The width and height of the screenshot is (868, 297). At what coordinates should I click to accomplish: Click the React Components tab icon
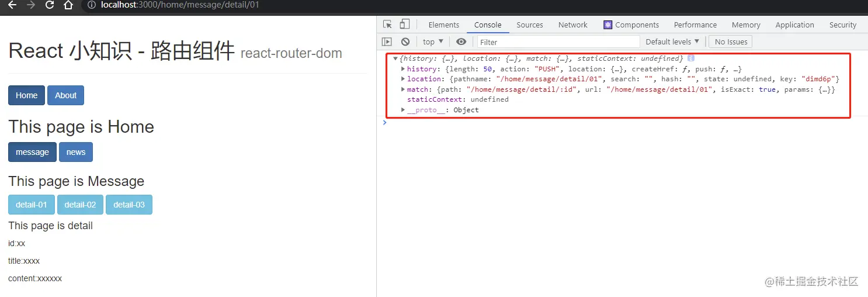[608, 25]
